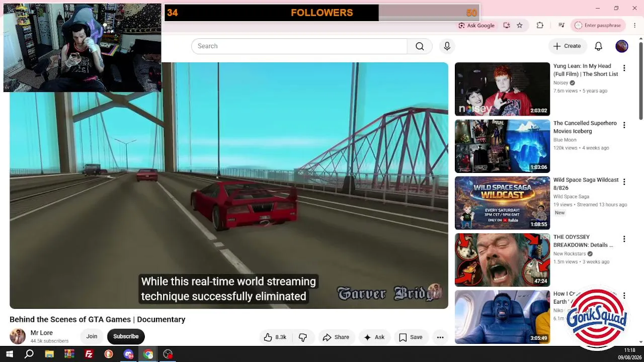
Task: Open Mr Lore channel avatar
Action: tap(18, 336)
